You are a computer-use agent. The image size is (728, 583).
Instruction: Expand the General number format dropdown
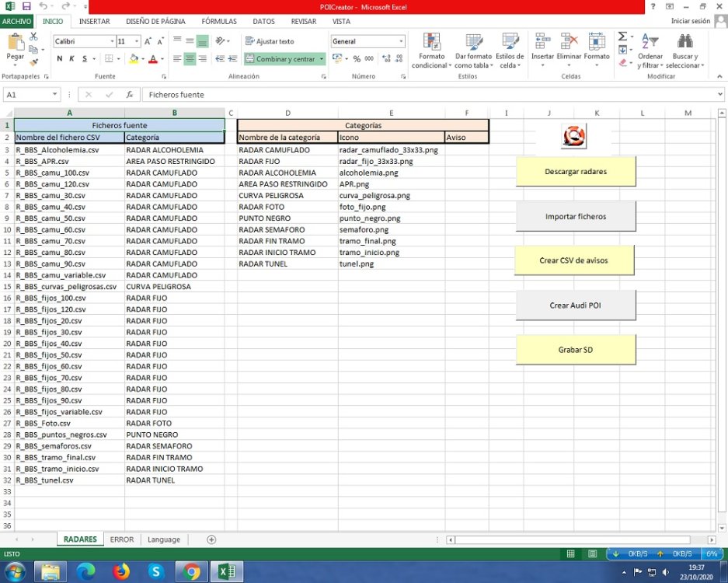click(401, 41)
